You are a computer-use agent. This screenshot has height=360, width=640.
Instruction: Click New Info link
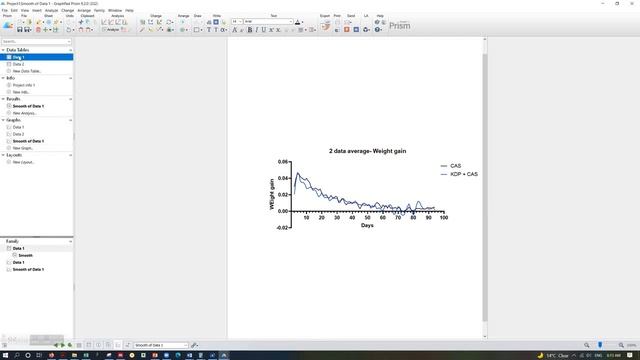click(x=21, y=92)
